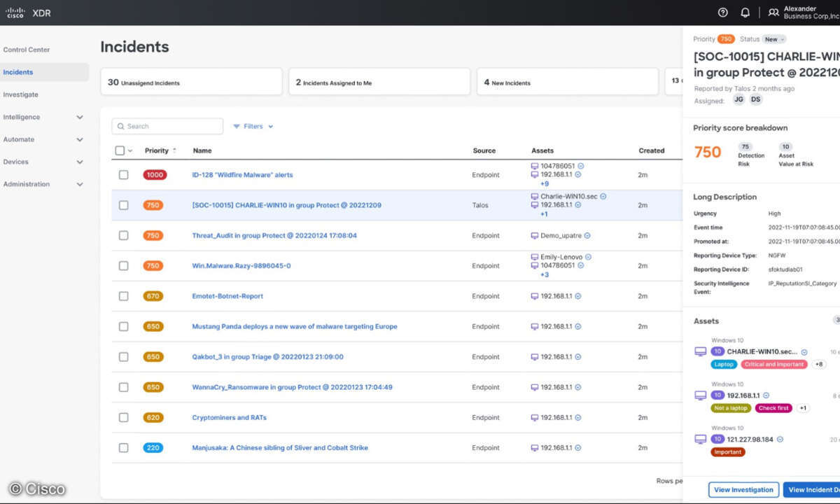840x504 pixels.
Task: Open the WannaCry_Ransomware incident link
Action: coord(292,387)
